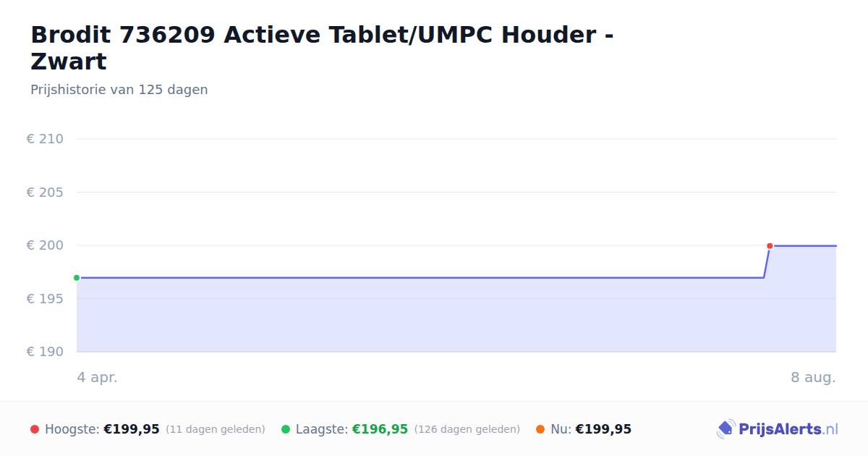Click the orange current price dot in legend

pyautogui.click(x=540, y=429)
